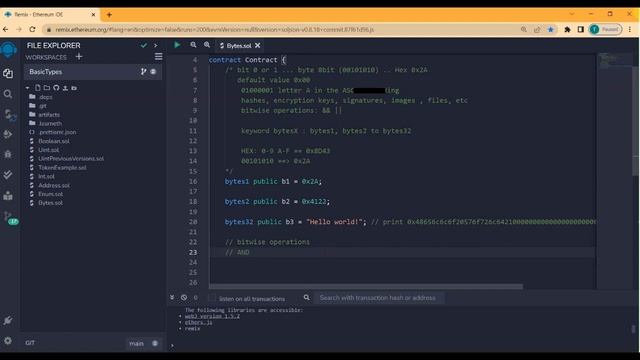Click the editor horizontal scrollbar
This screenshot has height=360, width=640.
(366, 287)
